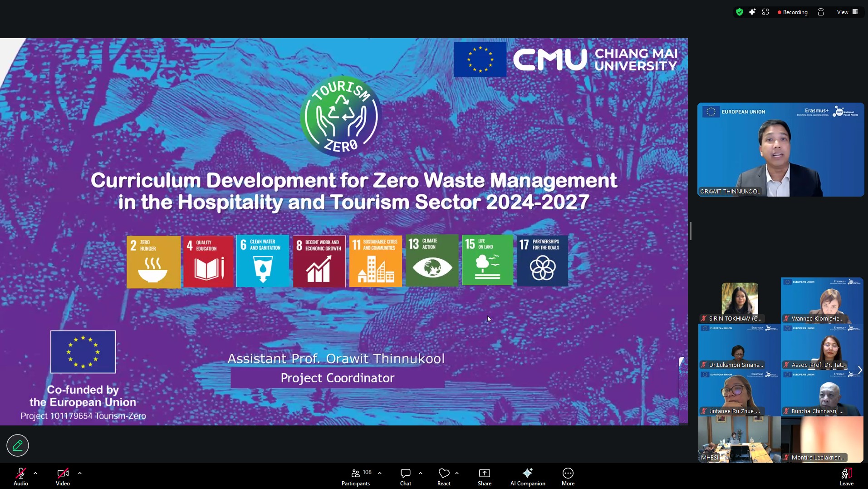Screen dimensions: 868x489
Task: Toggle fullscreen mode icon in top bar
Action: click(765, 12)
